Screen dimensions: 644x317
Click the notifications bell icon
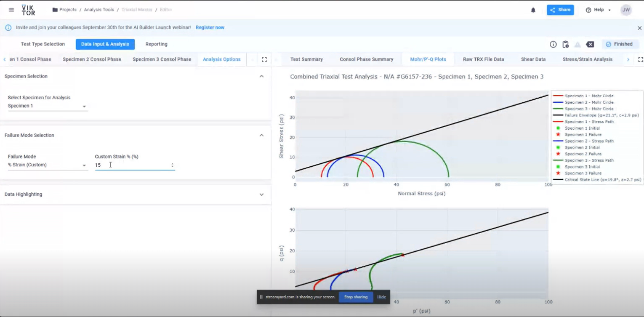tap(533, 10)
